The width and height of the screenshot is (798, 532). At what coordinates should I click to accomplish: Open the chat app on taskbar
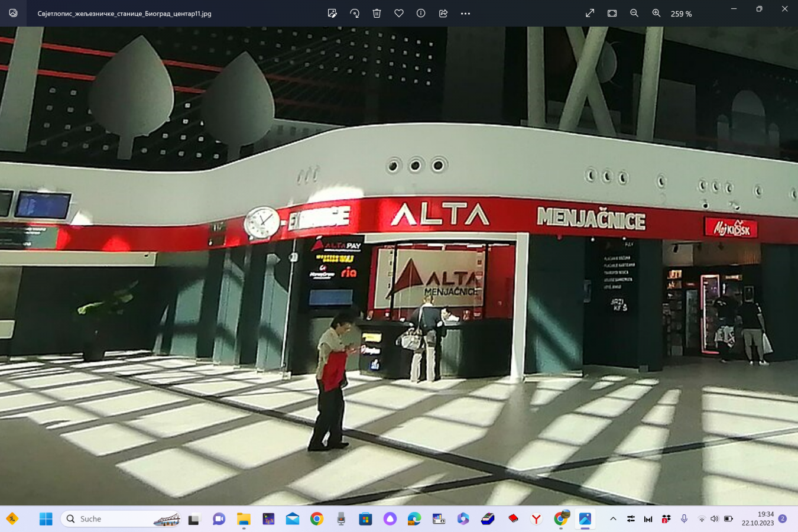point(219,519)
